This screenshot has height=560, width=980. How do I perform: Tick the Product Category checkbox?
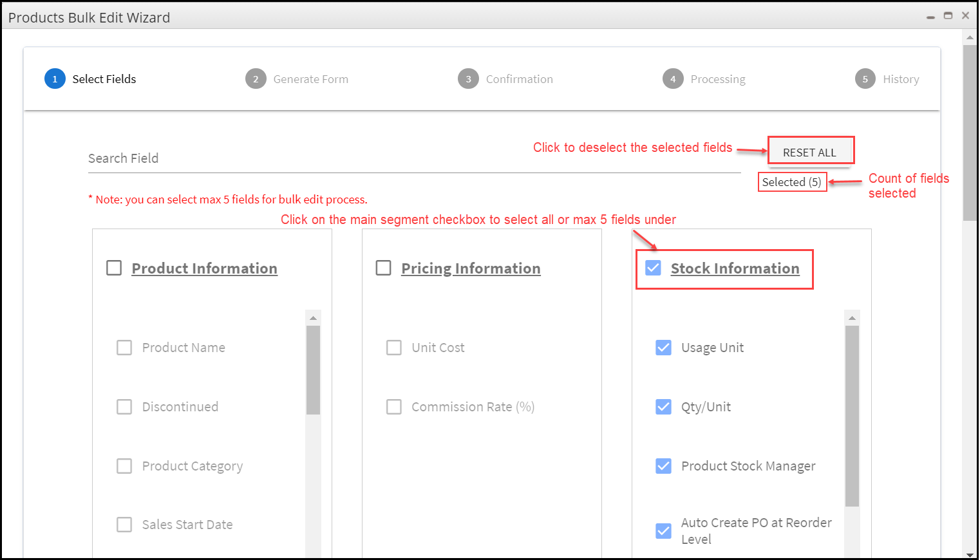124,466
